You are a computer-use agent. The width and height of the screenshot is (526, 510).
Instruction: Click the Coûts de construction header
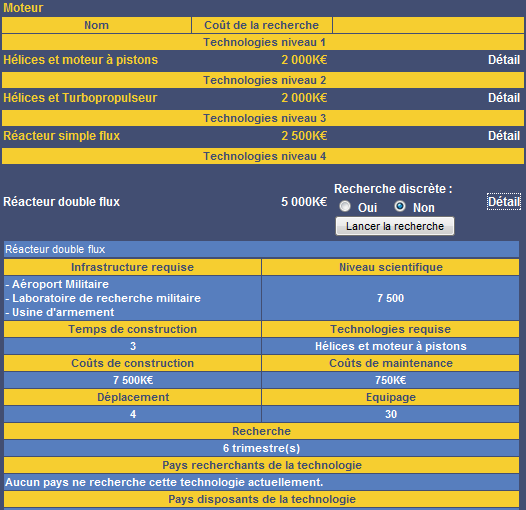tap(133, 363)
